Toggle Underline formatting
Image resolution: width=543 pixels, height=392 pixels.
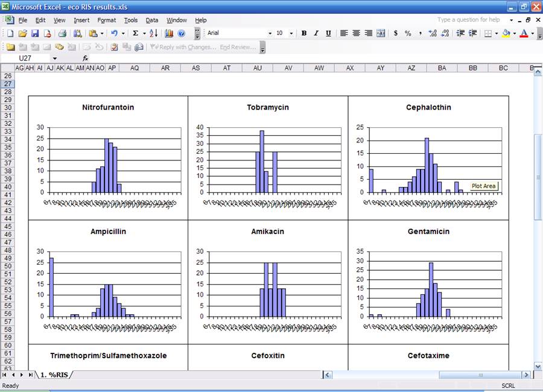pyautogui.click(x=328, y=33)
